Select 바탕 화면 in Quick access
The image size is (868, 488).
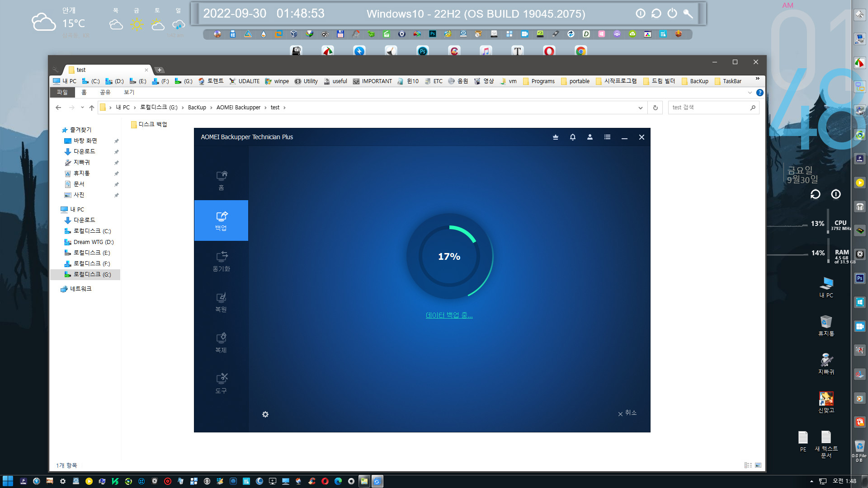coord(85,141)
